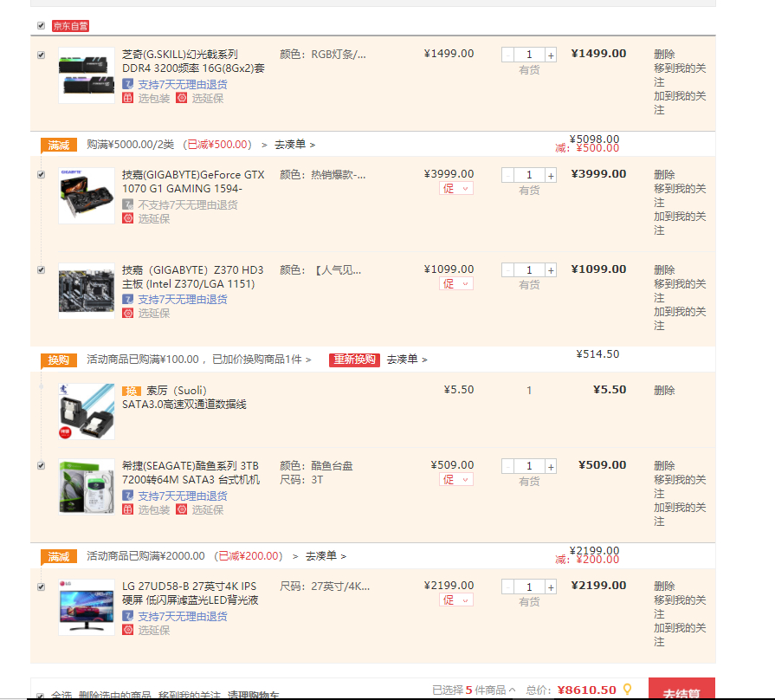Open the 购满¥5000.00/2类 promotion details

pyautogui.click(x=177, y=145)
